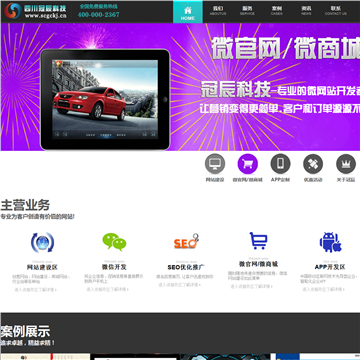Open details link under SEO优化推广
The image size is (360, 360).
pyautogui.click(x=179, y=285)
